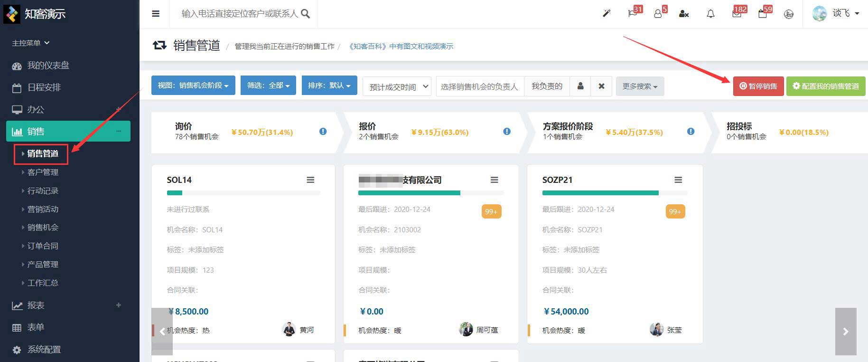Image resolution: width=868 pixels, height=362 pixels.
Task: Collapse the 销售 sidebar section
Action: coord(119,132)
